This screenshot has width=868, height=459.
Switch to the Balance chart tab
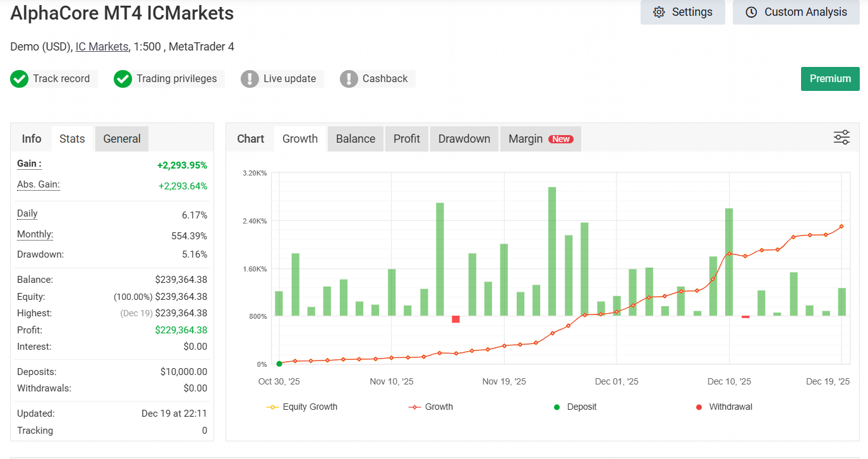[356, 139]
